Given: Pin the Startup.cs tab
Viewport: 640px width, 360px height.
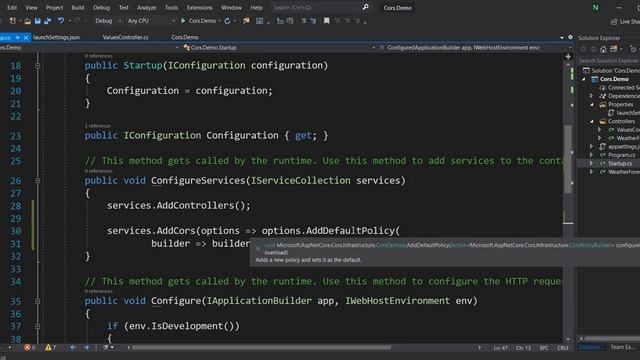Looking at the screenshot, I should point(18,37).
